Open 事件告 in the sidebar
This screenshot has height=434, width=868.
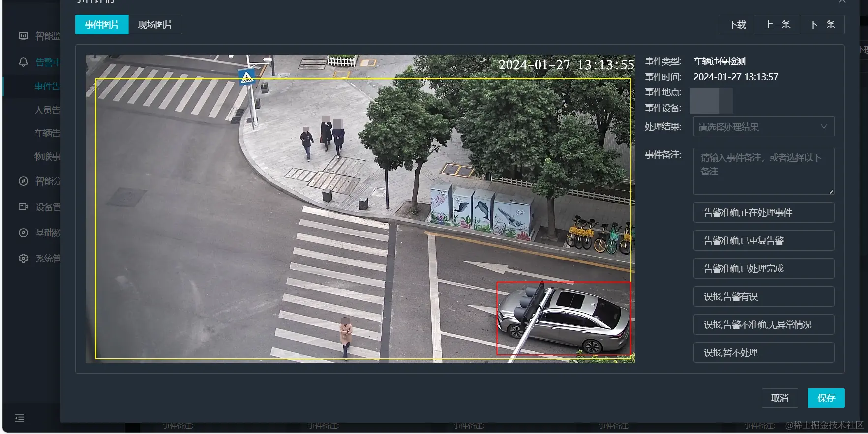(x=47, y=87)
